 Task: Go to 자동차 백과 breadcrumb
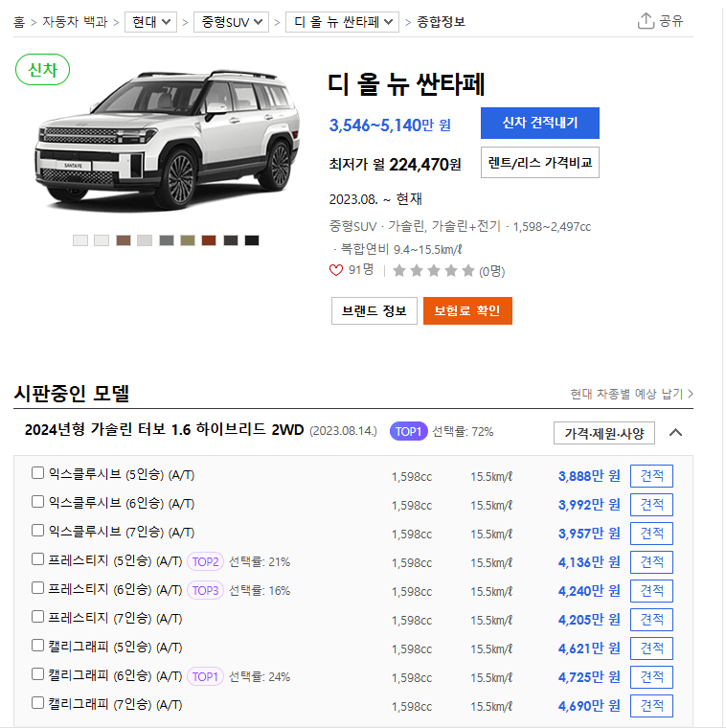(x=75, y=22)
